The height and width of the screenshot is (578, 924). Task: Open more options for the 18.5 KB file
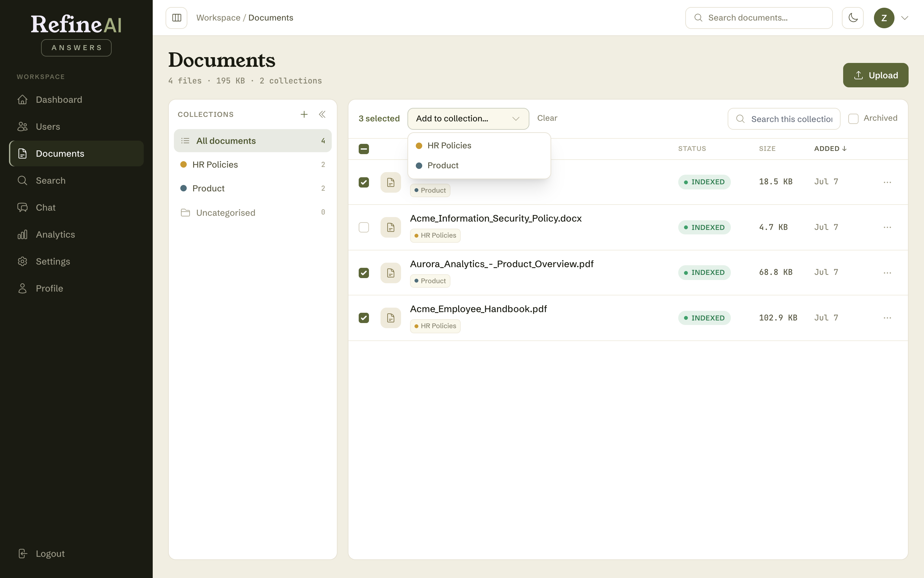point(887,182)
